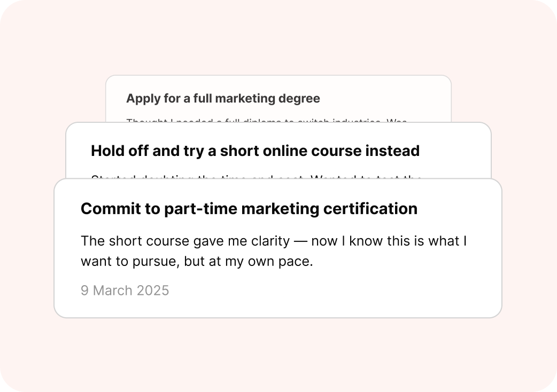Select the "9 March 2025" date
Screen dimensions: 557x392
click(125, 290)
